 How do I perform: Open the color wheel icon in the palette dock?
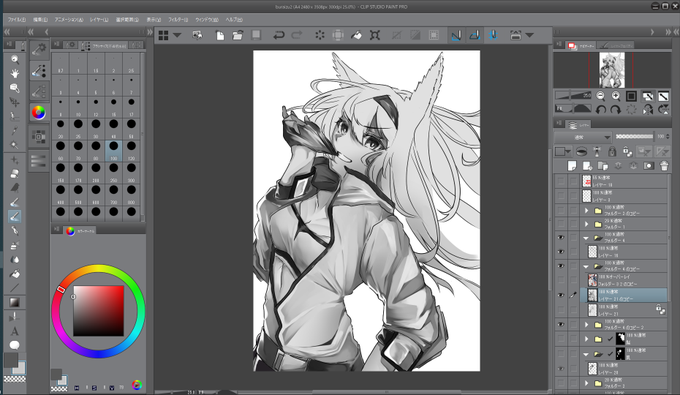pos(39,113)
